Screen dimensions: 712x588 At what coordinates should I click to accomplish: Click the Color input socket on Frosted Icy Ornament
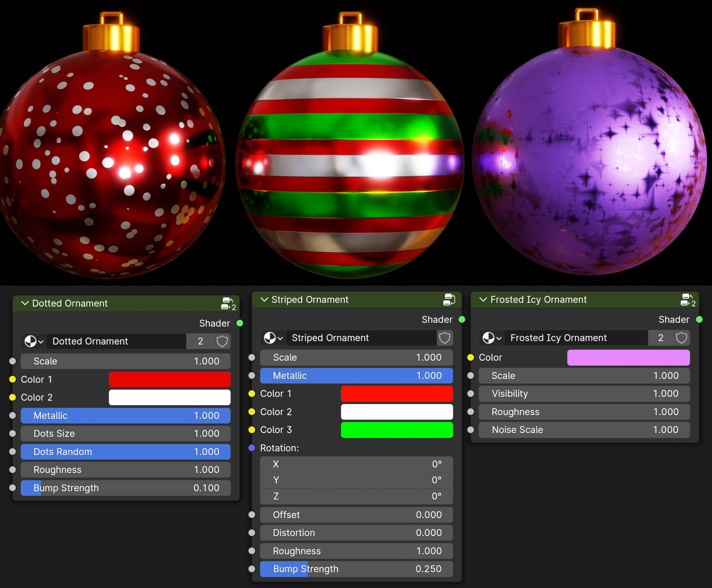pos(471,357)
